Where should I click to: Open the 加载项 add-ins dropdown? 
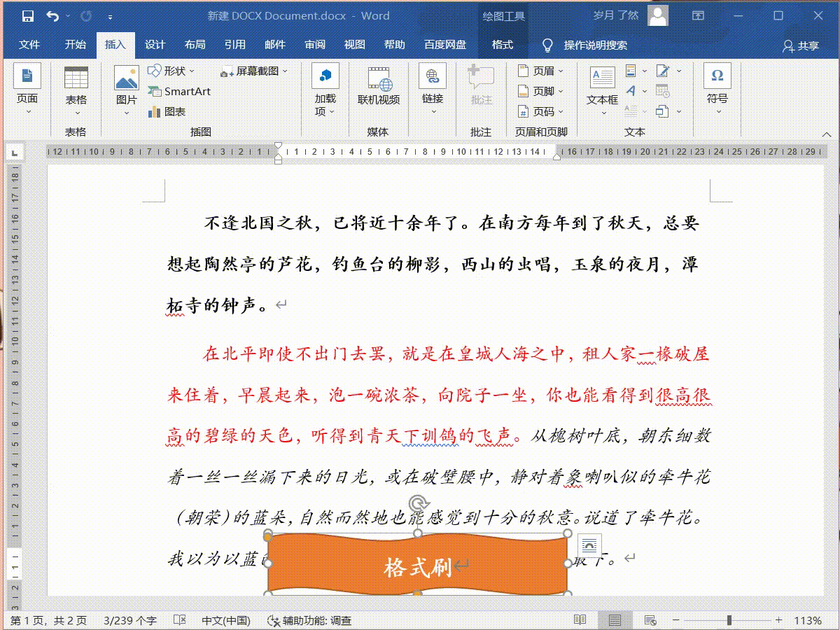325,91
